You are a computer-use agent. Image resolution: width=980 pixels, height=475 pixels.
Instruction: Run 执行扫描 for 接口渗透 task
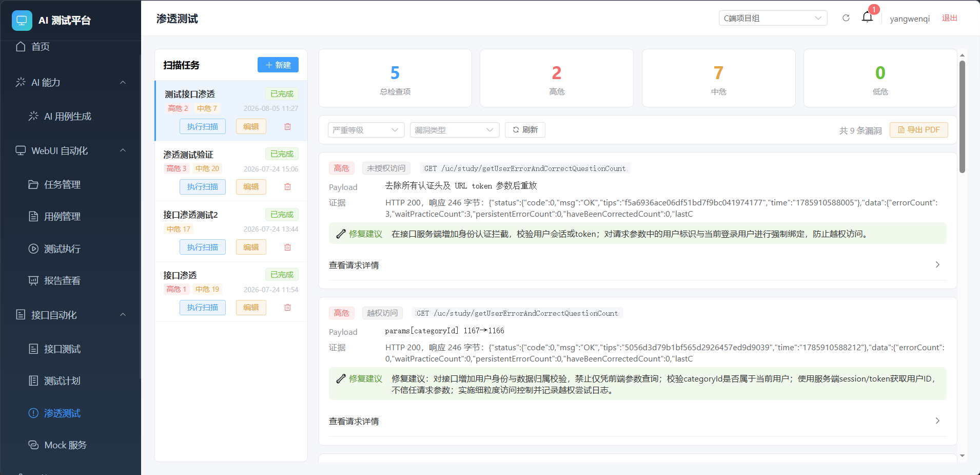[203, 307]
